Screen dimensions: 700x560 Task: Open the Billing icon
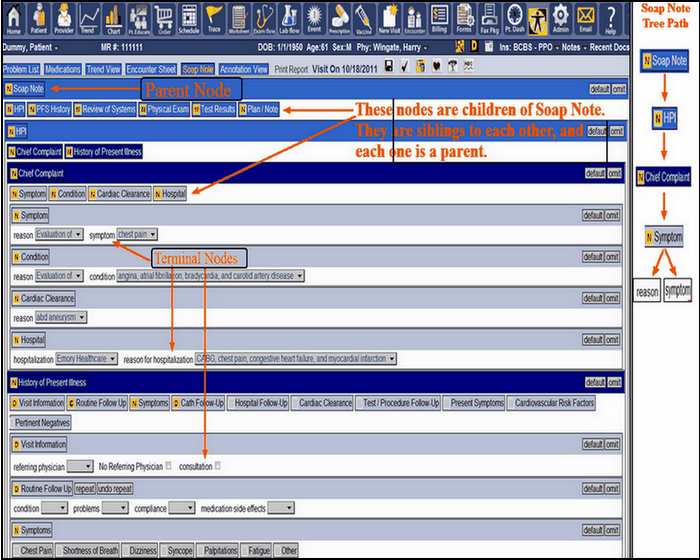tap(439, 18)
